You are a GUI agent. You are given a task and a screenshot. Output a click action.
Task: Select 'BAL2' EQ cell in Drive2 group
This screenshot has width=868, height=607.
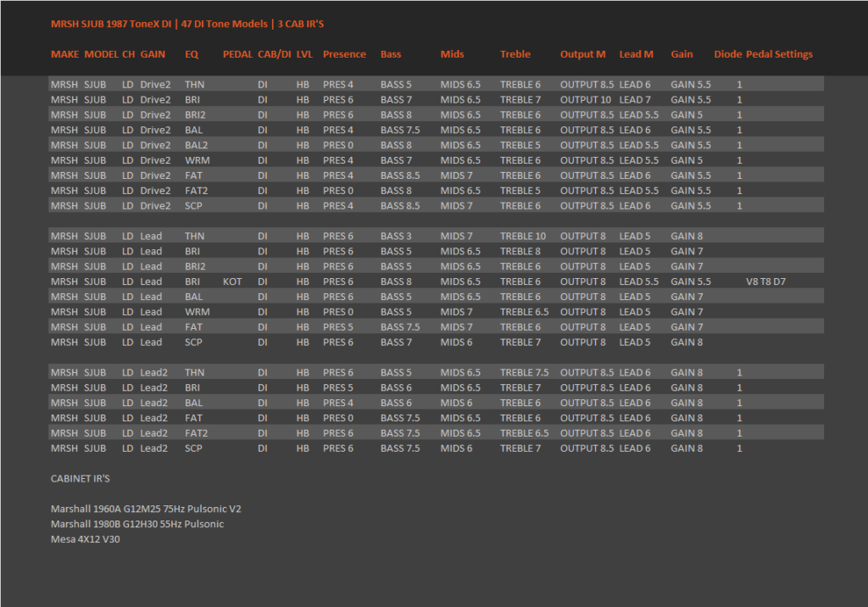coord(197,145)
